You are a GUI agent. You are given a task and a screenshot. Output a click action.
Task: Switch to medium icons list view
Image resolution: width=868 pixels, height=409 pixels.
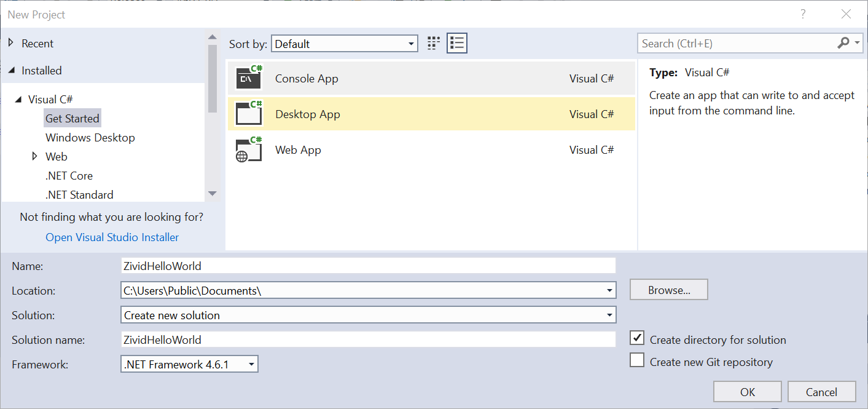click(x=456, y=43)
